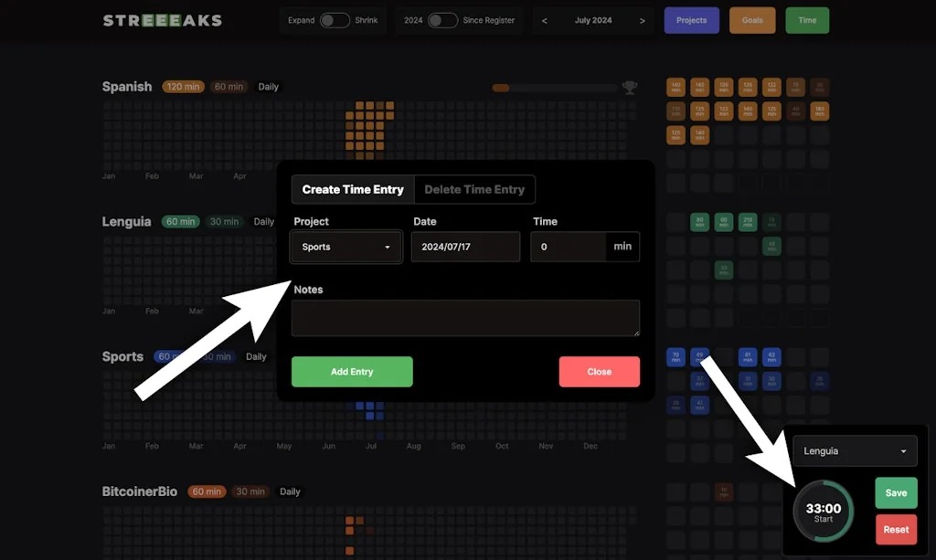Viewport: 936px width, 560px height.
Task: Click the Spanish goal progress bar
Action: [x=553, y=87]
